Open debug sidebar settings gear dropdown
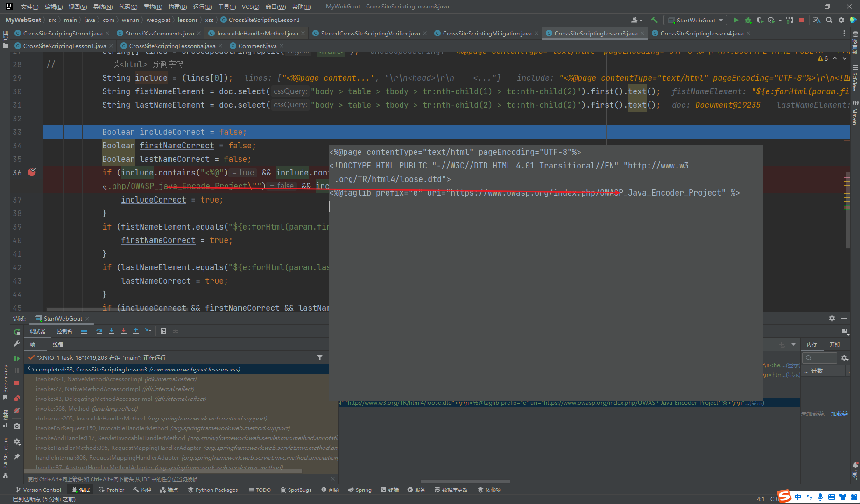The height and width of the screenshot is (504, 860). point(17,441)
